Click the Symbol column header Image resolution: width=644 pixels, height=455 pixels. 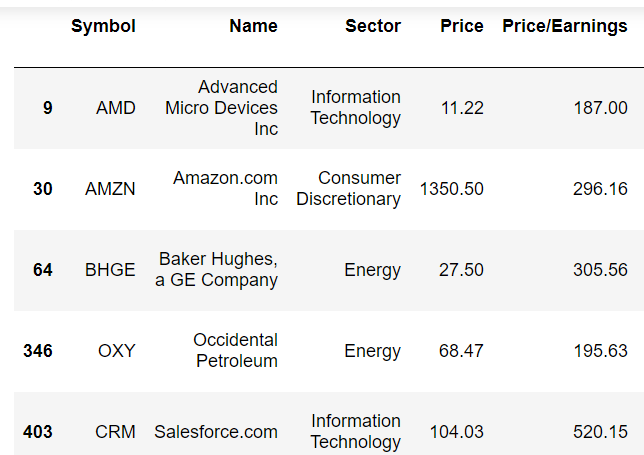[x=103, y=26]
